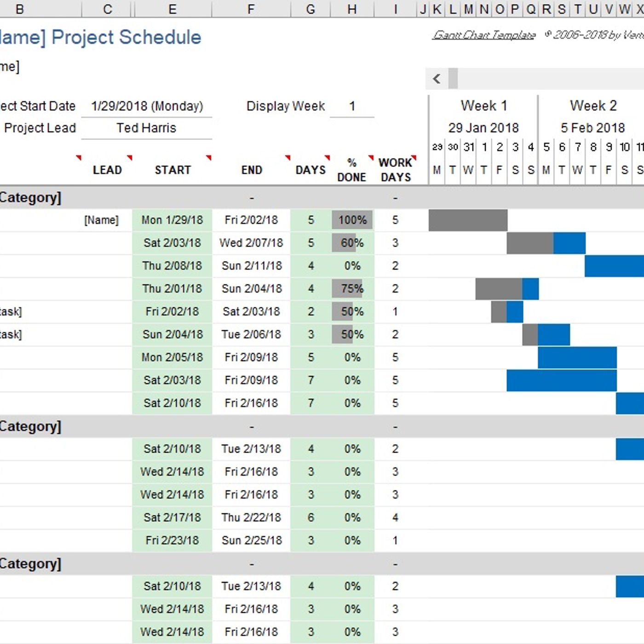Screen dimensions: 644x644
Task: Select the 60% done progress cell
Action: click(x=352, y=243)
